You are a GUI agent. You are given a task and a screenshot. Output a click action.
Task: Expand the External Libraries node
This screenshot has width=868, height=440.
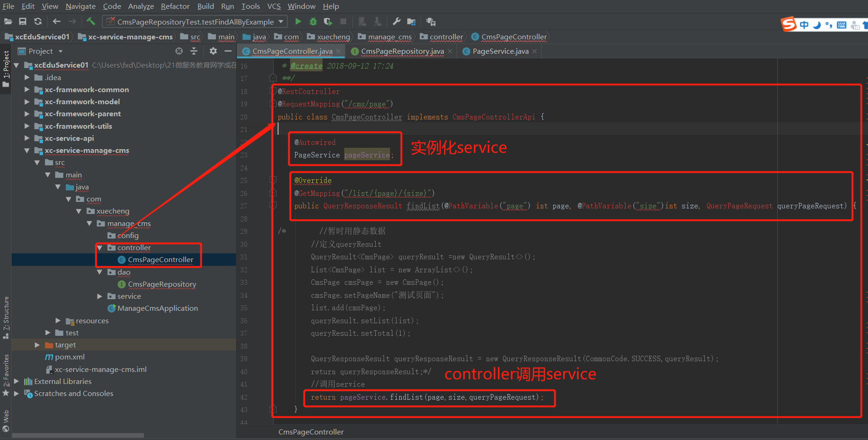coord(17,381)
